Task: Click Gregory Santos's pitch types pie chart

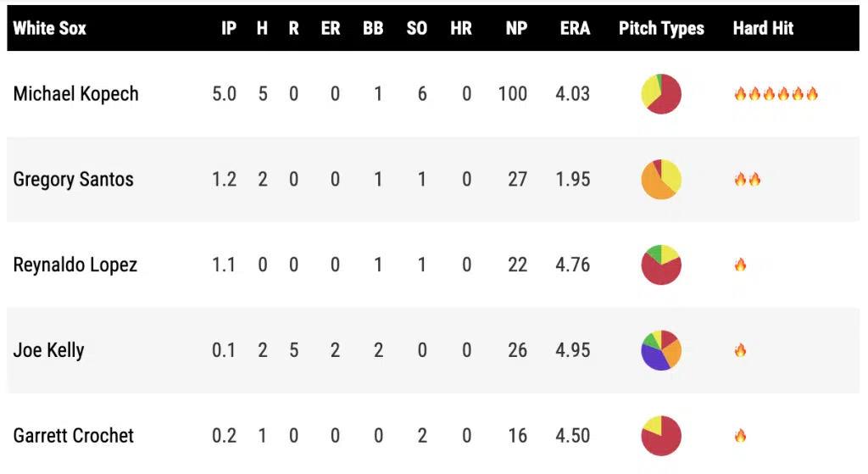Action: 661,179
